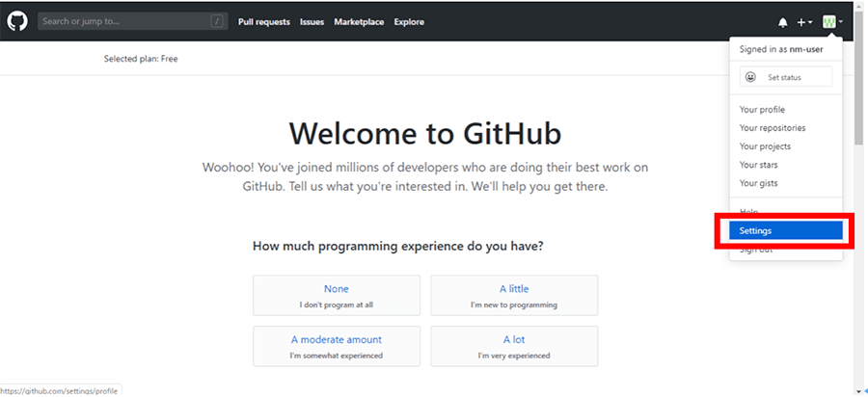Open Your projects from the menu
This screenshot has width=868, height=397.
coord(765,146)
